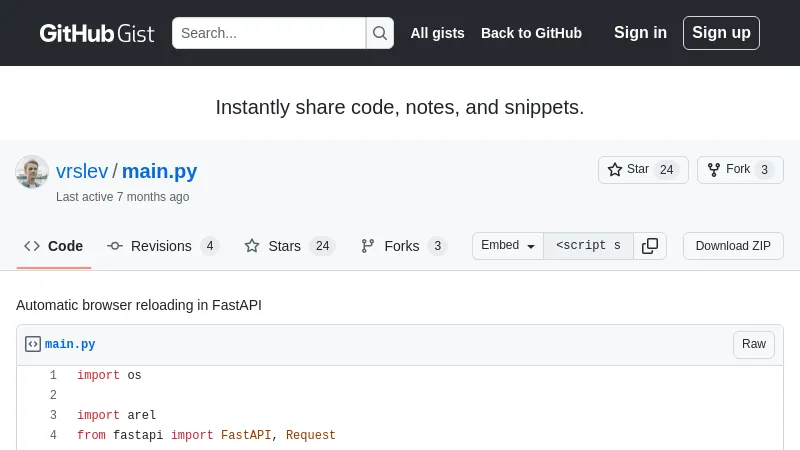Click the search magnifier icon

(380, 33)
